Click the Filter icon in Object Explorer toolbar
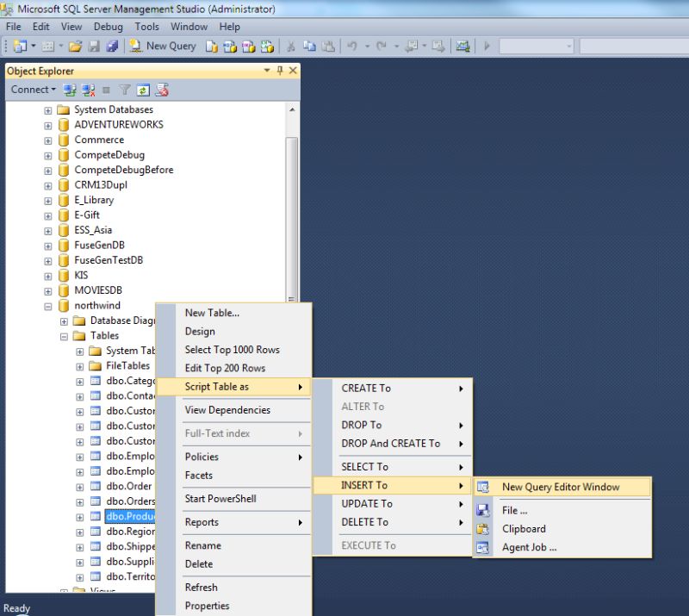 (124, 89)
